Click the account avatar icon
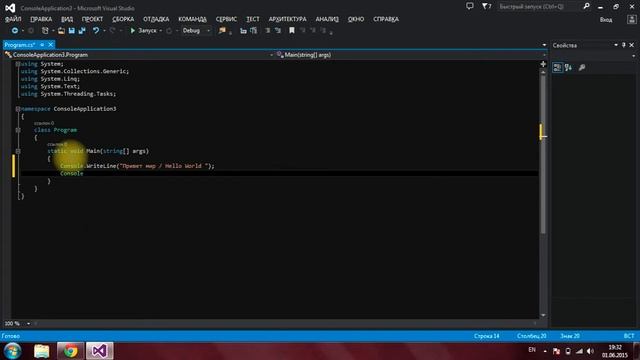The image size is (640, 360). pos(631,20)
